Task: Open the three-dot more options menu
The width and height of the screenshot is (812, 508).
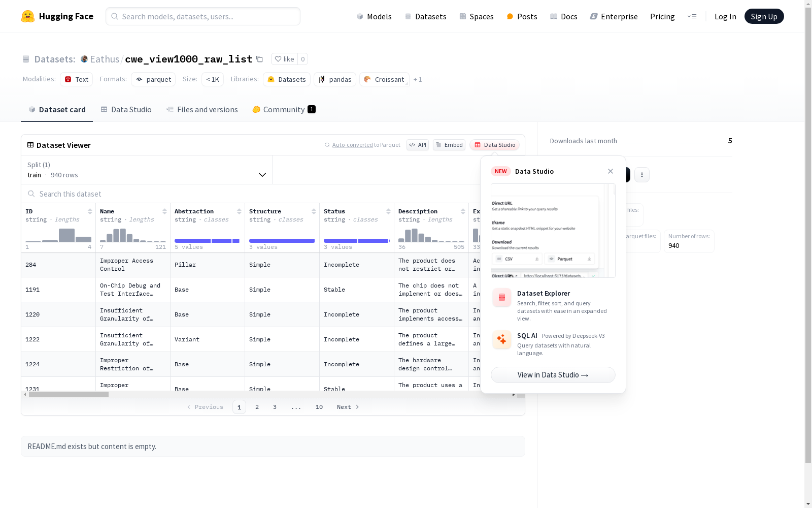Action: [642, 175]
